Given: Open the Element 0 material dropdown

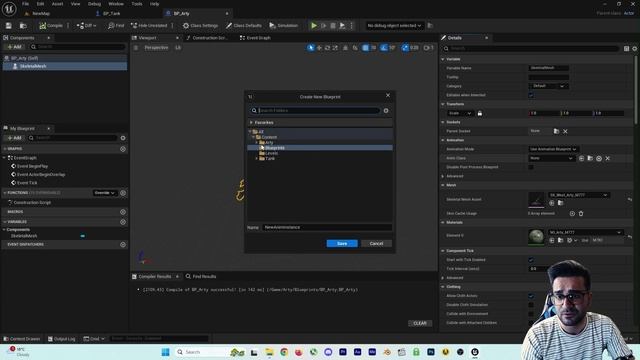Looking at the screenshot, I should 585,232.
